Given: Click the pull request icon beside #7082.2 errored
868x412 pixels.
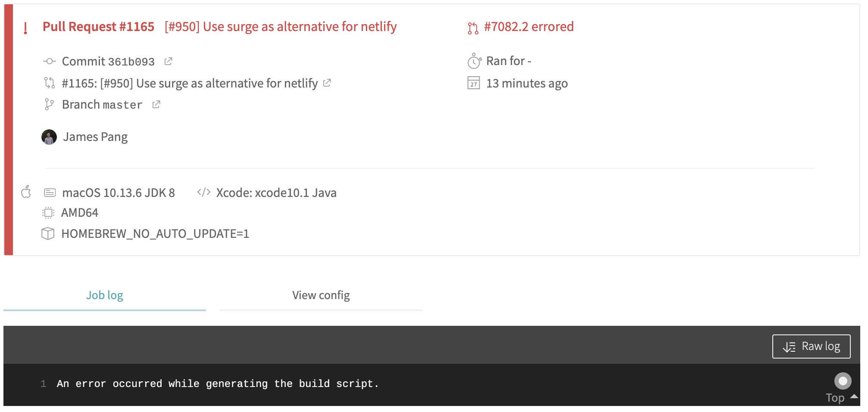Looking at the screenshot, I should pyautogui.click(x=474, y=27).
